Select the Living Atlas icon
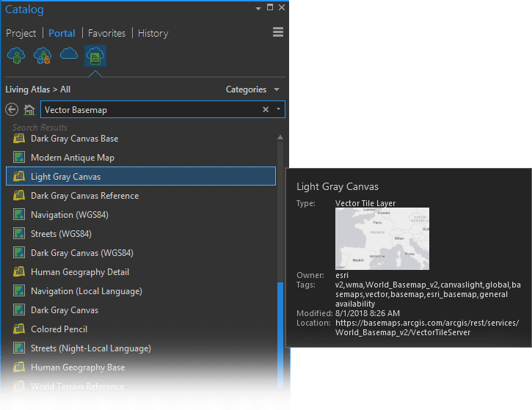 [95, 55]
